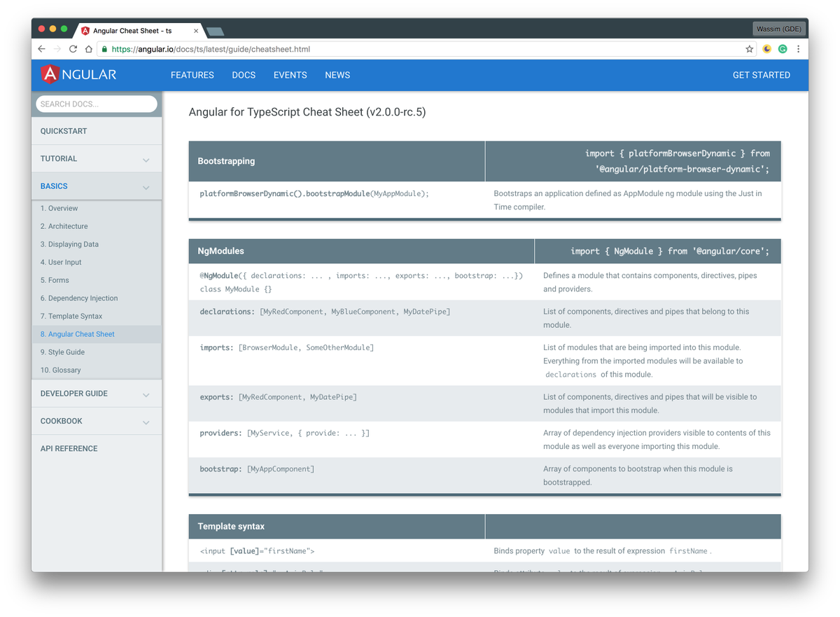This screenshot has height=617, width=840.
Task: Open API Reference in the sidebar
Action: tap(97, 448)
